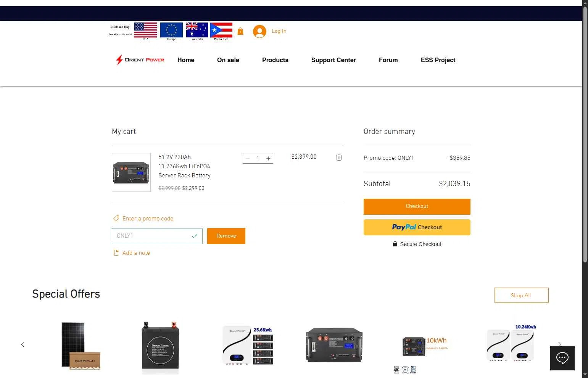Click the promo code tag icon
The height and width of the screenshot is (378, 588).
116,219
